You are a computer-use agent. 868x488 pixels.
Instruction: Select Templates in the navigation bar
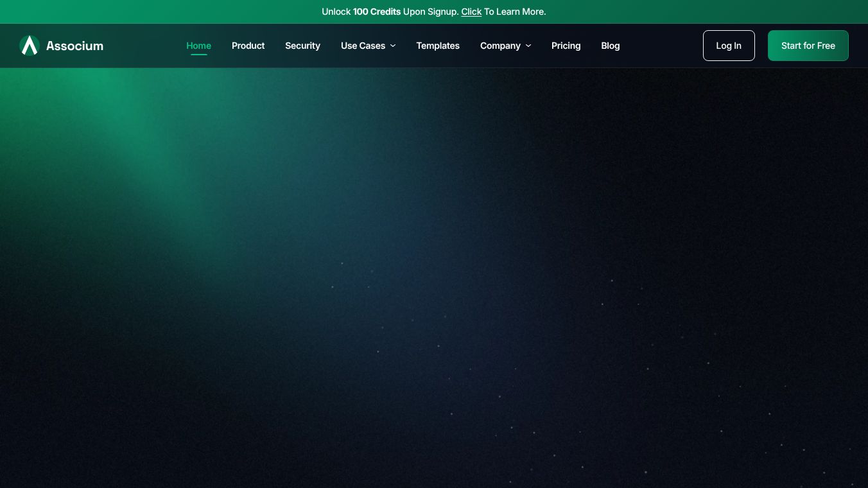438,46
